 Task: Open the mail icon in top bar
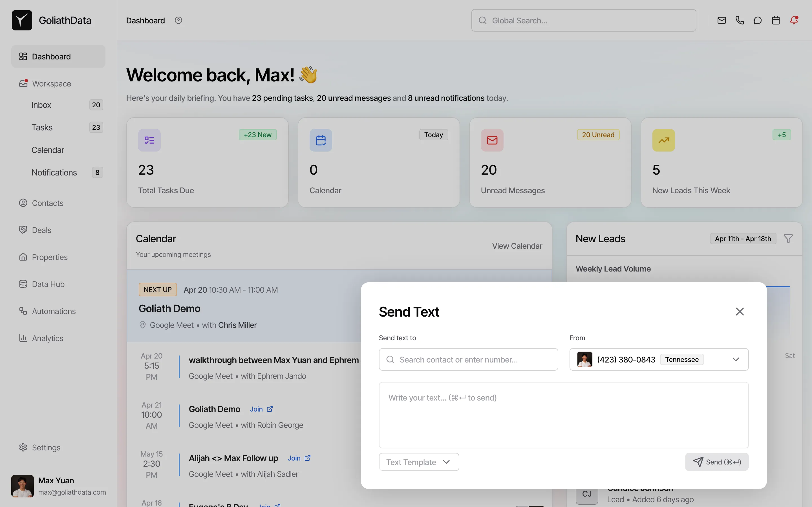pyautogui.click(x=721, y=21)
